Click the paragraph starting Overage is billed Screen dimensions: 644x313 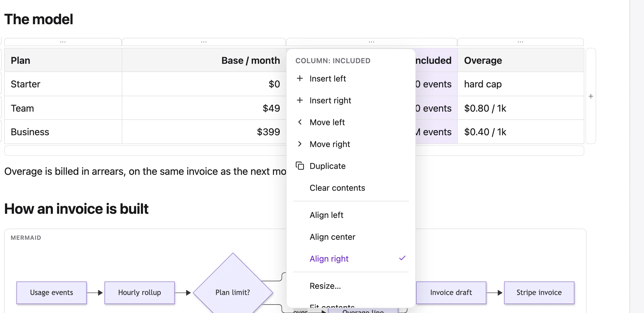[145, 171]
